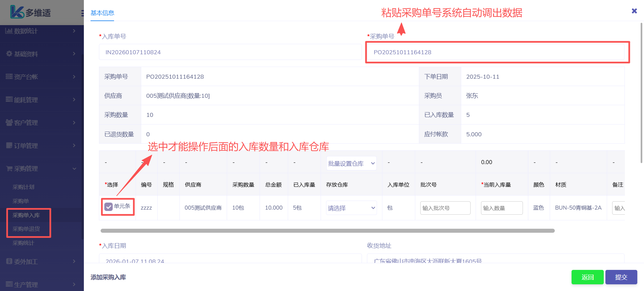Open the 采购单入库 menu item

click(26, 215)
